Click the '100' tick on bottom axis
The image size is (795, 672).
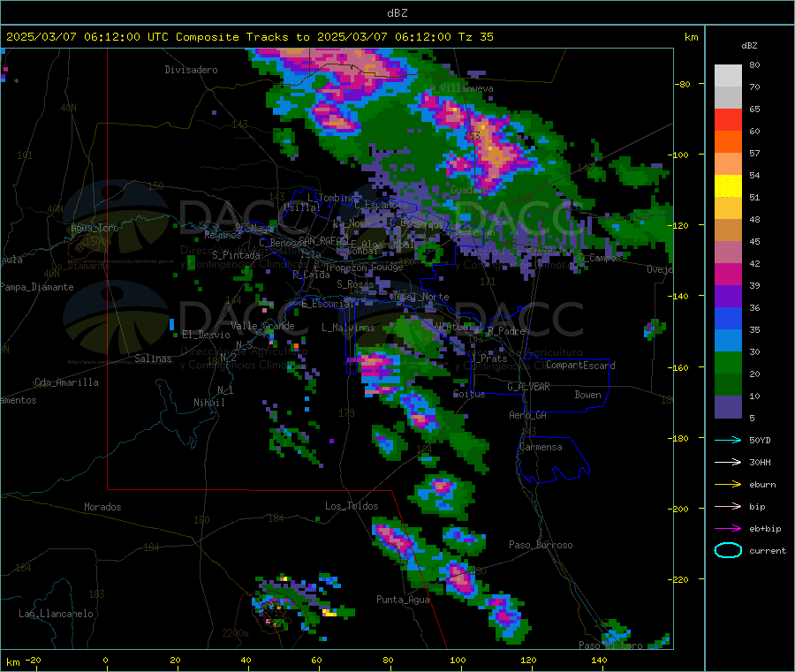[x=458, y=661]
